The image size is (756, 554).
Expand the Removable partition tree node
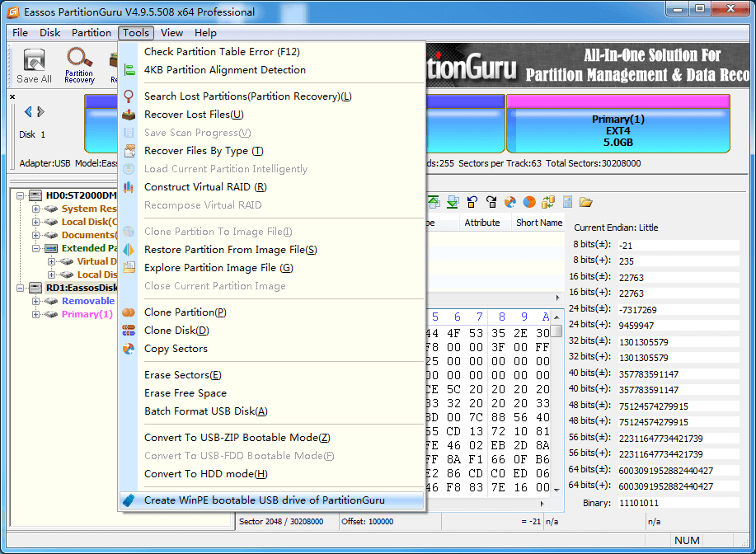click(x=35, y=301)
